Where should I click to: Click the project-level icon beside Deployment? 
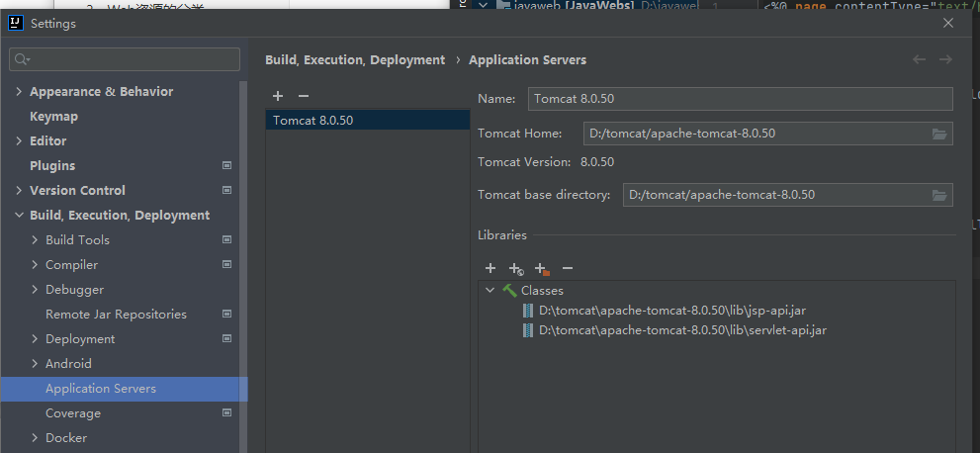click(226, 338)
